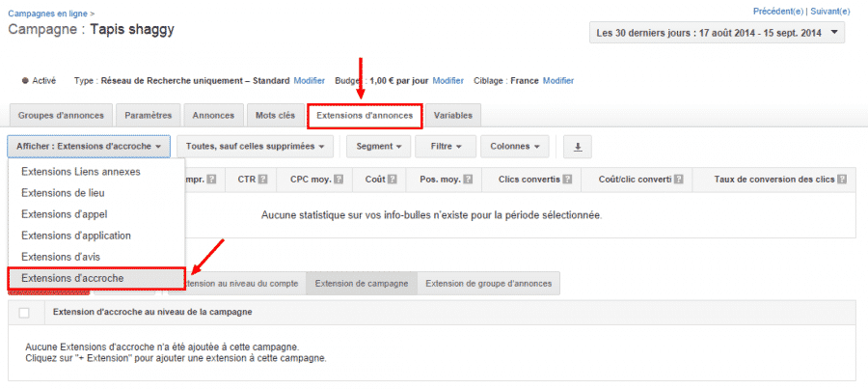Open the Filtre dropdown
This screenshot has width=868, height=389.
click(x=446, y=147)
